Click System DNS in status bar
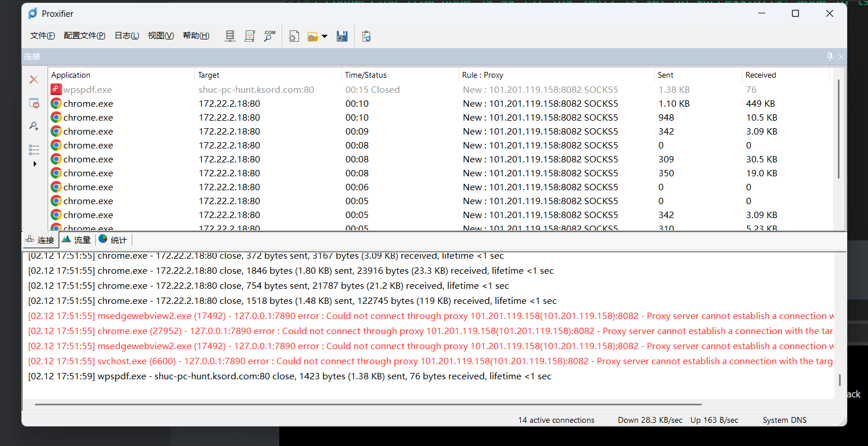The image size is (868, 446). pyautogui.click(x=784, y=420)
